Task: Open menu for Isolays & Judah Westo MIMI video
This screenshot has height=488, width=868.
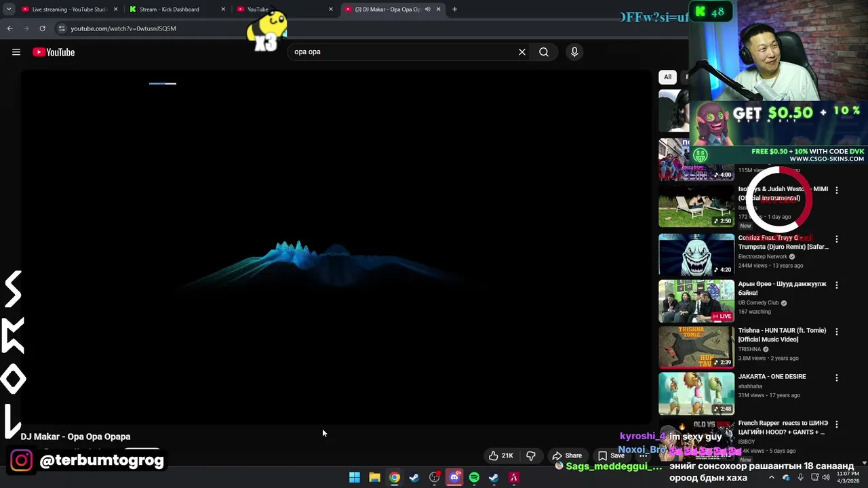Action: pyautogui.click(x=836, y=190)
